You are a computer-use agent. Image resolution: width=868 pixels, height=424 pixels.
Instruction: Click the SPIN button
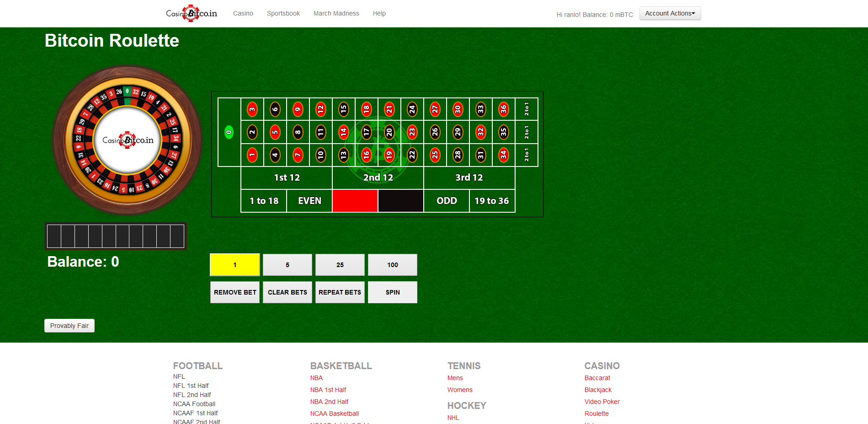(393, 292)
